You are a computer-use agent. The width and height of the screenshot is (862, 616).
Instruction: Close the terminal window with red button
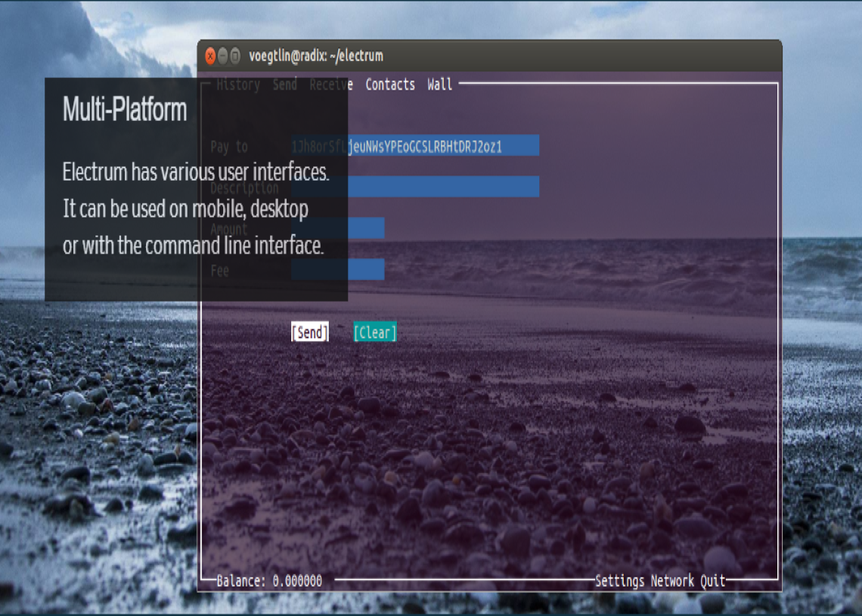210,55
